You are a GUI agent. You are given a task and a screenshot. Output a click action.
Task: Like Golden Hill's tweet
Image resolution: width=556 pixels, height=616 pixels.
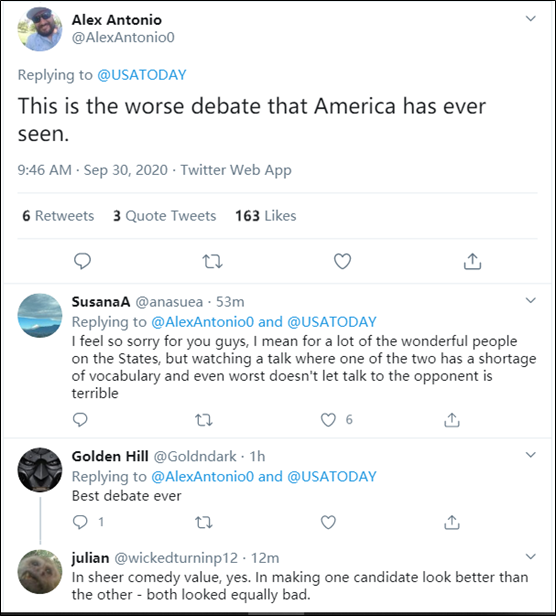point(328,522)
